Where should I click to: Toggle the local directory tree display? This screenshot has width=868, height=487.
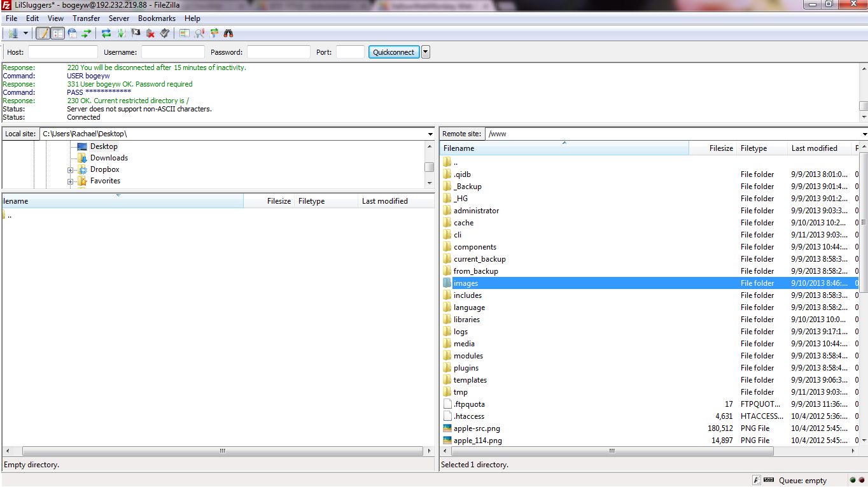(57, 33)
